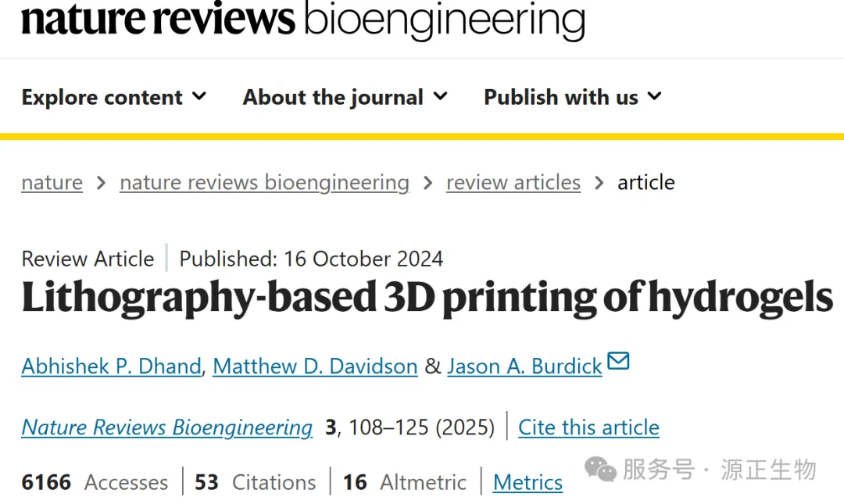Click Cite this article link

click(x=588, y=427)
